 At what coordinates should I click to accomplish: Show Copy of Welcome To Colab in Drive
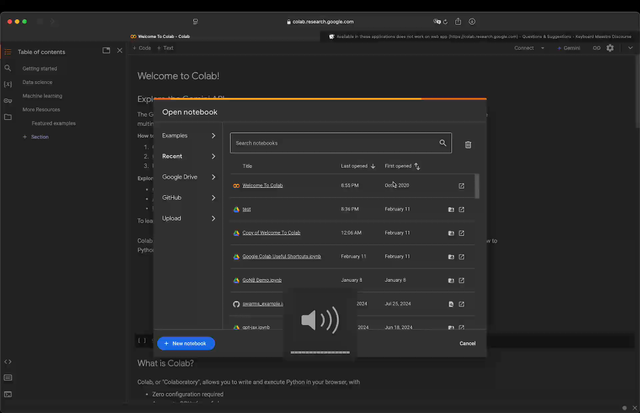(x=451, y=233)
